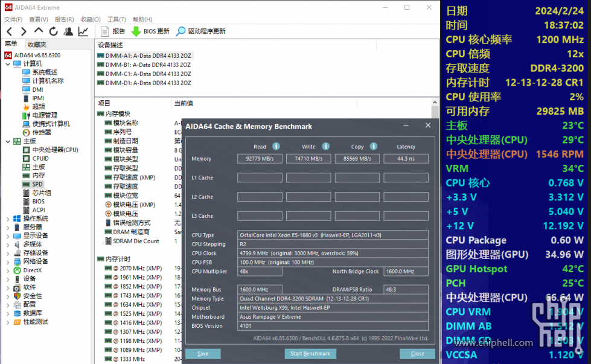This screenshot has width=591, height=364.
Task: Click the Memory Read 92779 MB/s field
Action: click(260, 159)
